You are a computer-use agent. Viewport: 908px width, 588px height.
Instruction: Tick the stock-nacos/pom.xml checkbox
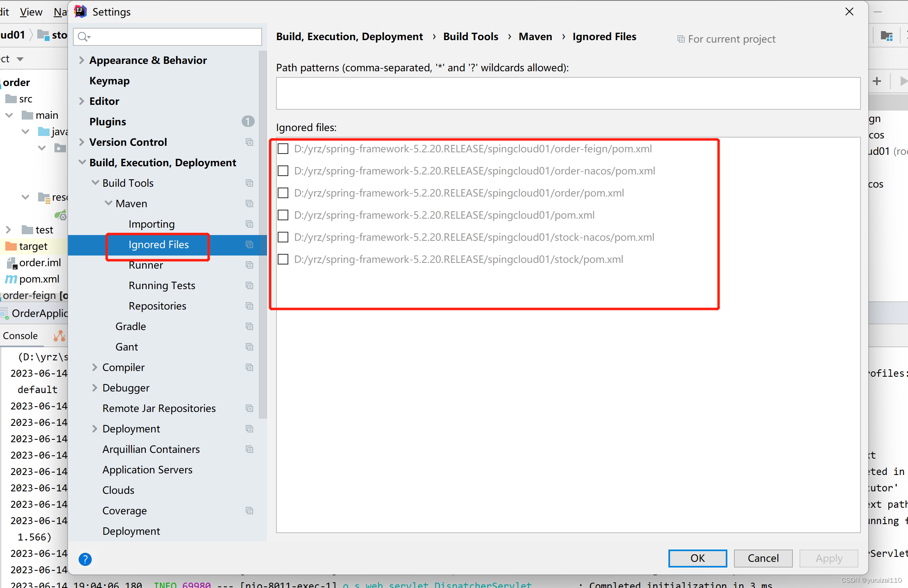(283, 237)
